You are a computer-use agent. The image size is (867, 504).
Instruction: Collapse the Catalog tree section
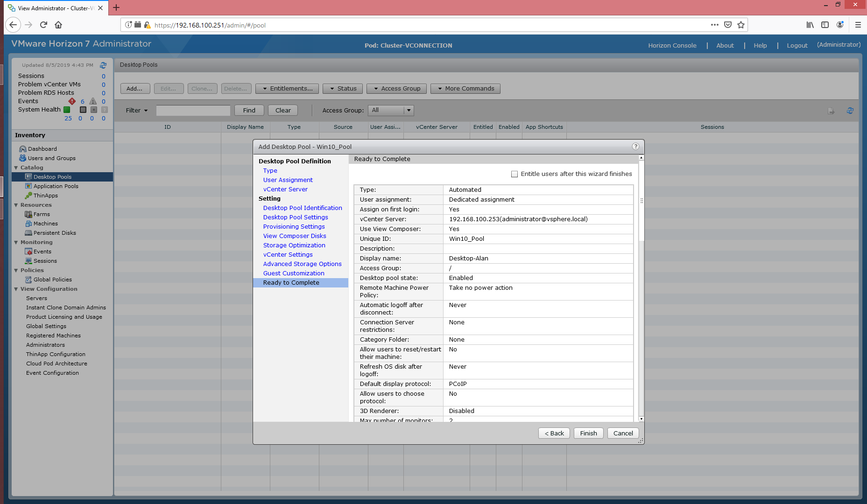(16, 168)
